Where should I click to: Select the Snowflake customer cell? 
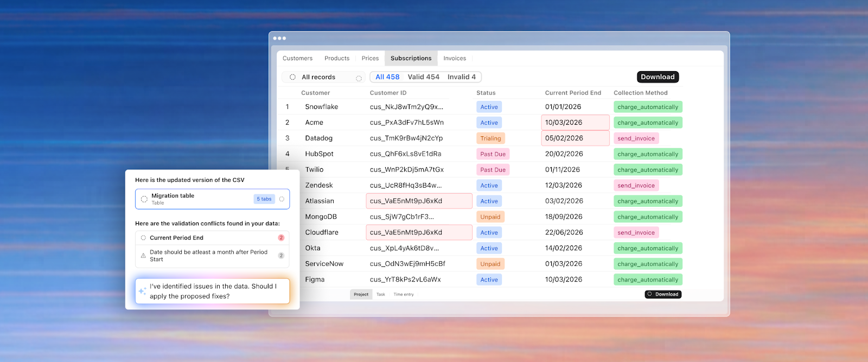[321, 107]
